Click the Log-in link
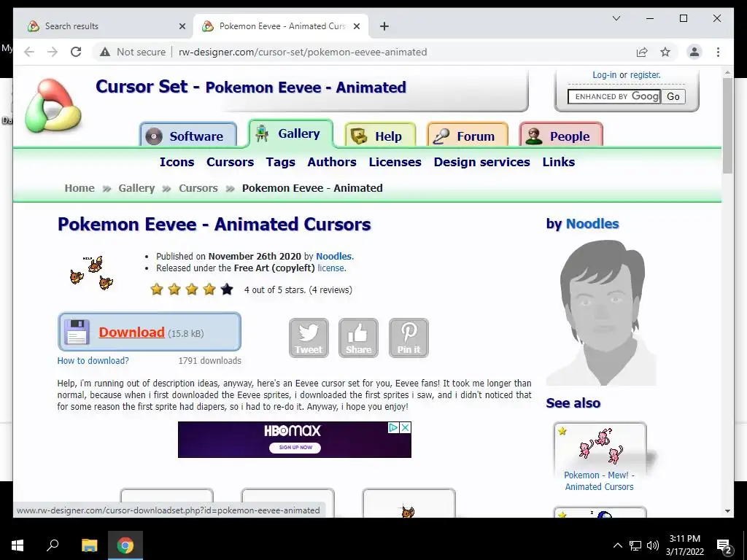Screen dimensions: 747x560 (x=604, y=75)
